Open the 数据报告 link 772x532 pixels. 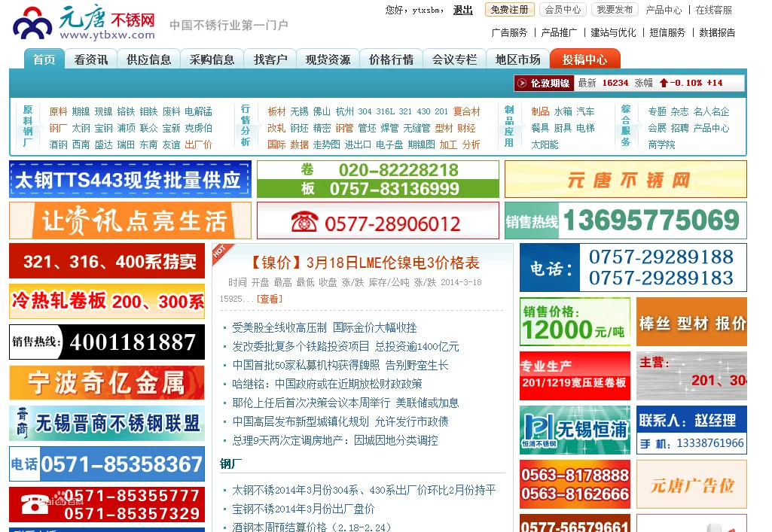pos(717,32)
